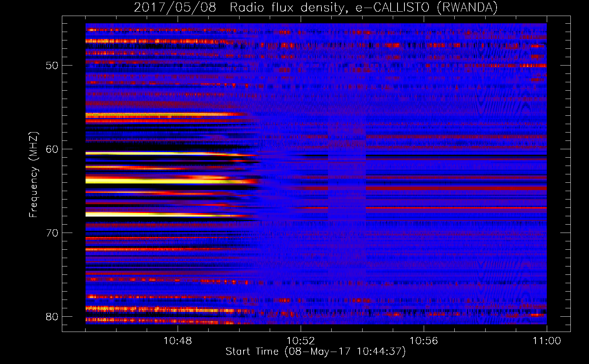
Task: Click the 80 frequency tick label
Action: pyautogui.click(x=52, y=317)
